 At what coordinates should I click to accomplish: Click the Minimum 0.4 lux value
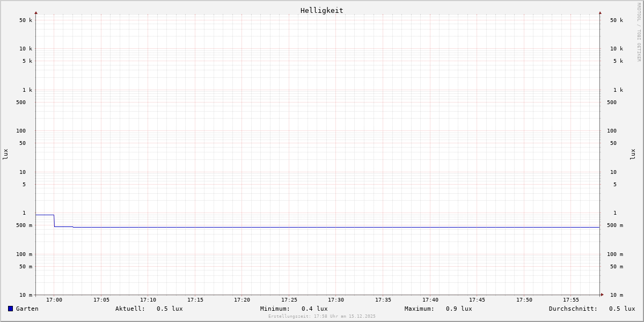[314, 309]
